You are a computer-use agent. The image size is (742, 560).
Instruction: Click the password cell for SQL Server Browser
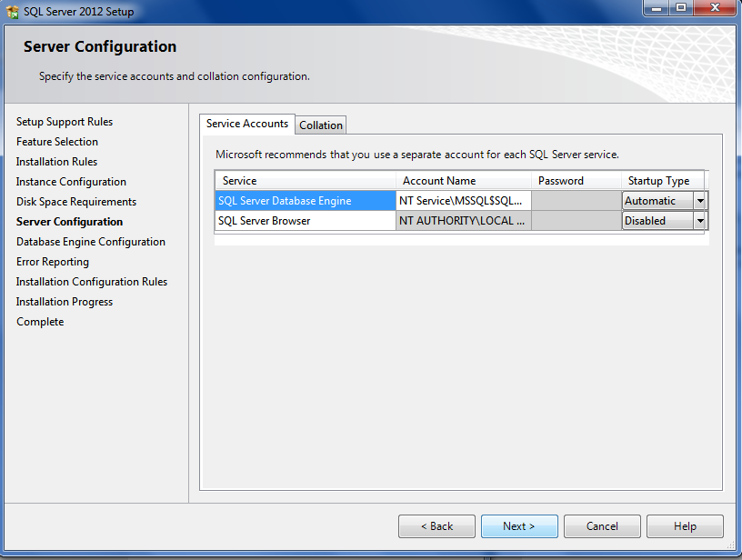point(577,221)
